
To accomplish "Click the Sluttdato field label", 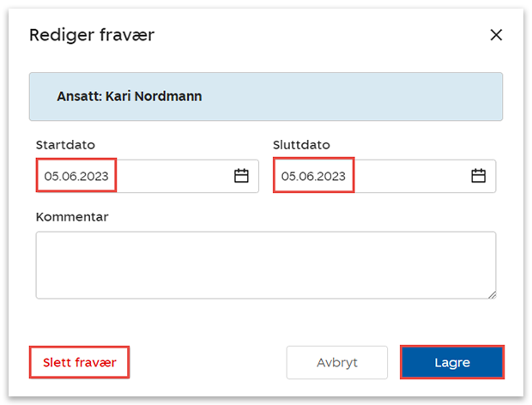I will 301,145.
